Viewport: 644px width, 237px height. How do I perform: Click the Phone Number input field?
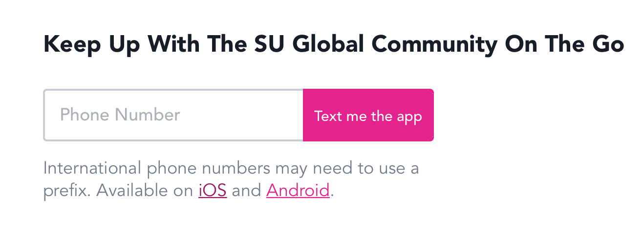point(173,115)
